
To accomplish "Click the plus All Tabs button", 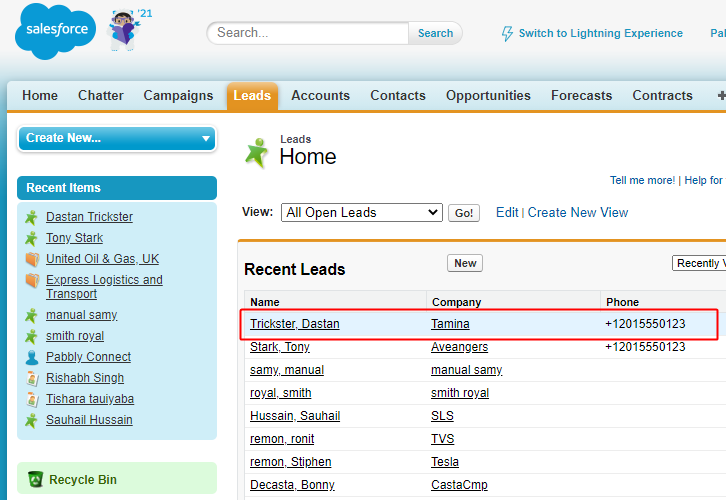I will tap(721, 95).
